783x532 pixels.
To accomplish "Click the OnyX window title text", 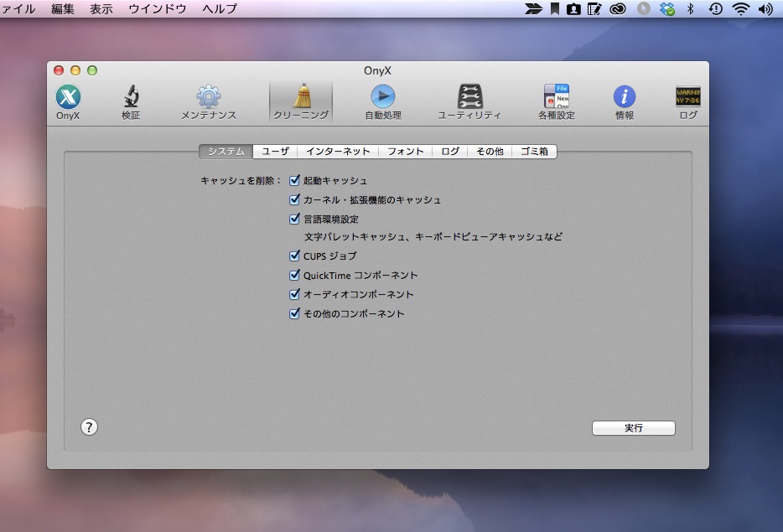I will (x=377, y=70).
